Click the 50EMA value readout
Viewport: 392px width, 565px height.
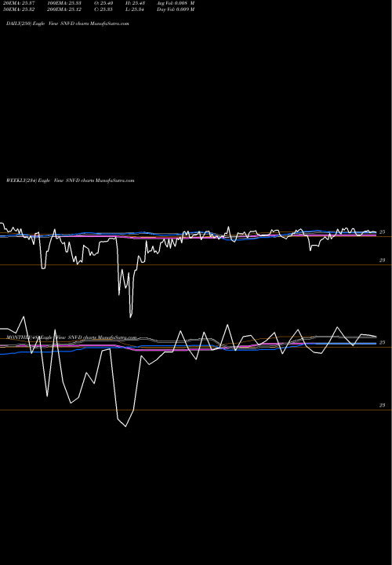pyautogui.click(x=19, y=9)
